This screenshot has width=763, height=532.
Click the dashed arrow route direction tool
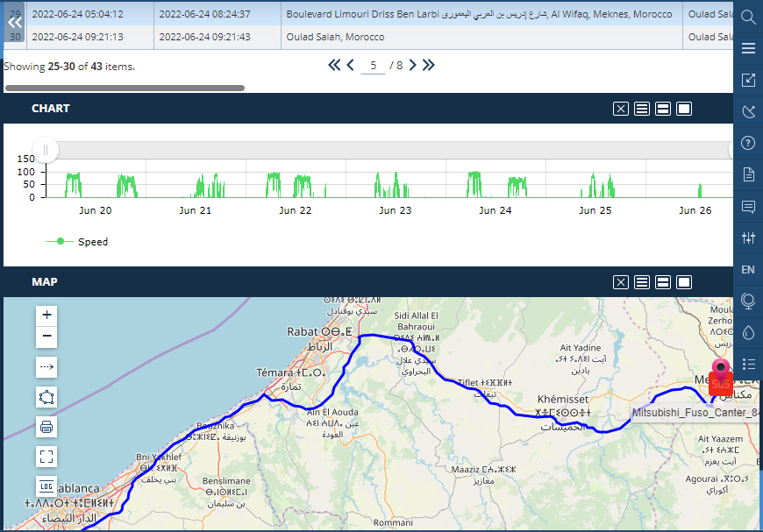47,367
